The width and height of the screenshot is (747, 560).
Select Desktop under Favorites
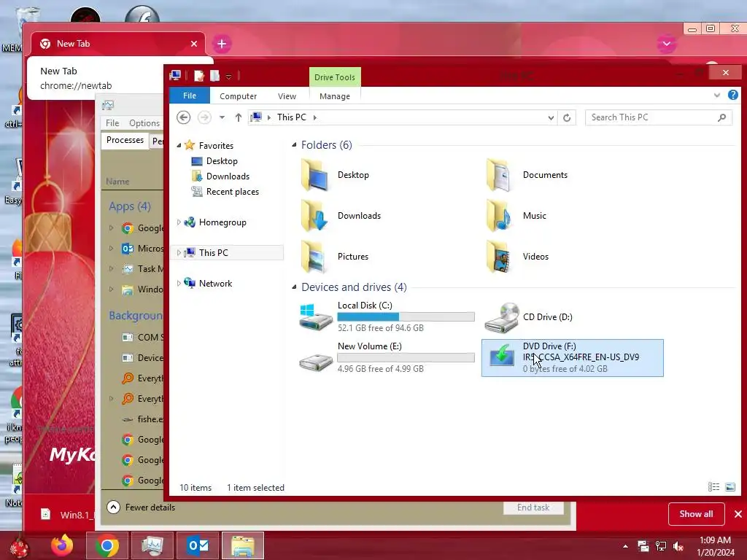222,161
